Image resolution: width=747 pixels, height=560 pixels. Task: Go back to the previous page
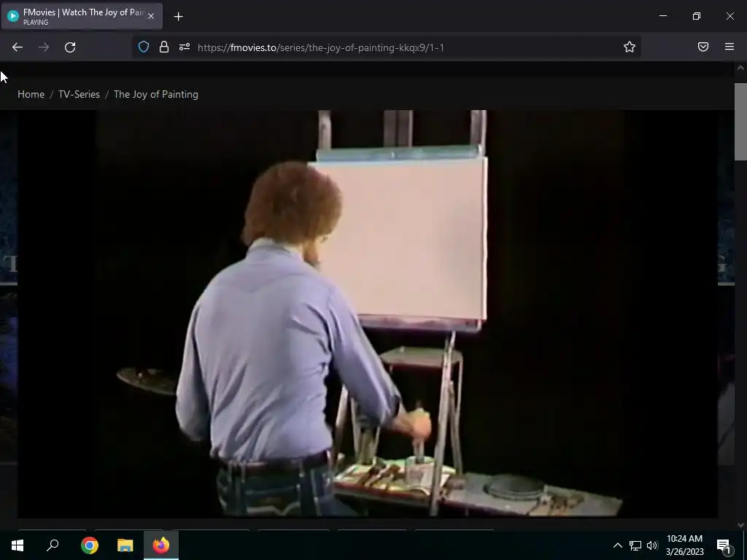18,47
